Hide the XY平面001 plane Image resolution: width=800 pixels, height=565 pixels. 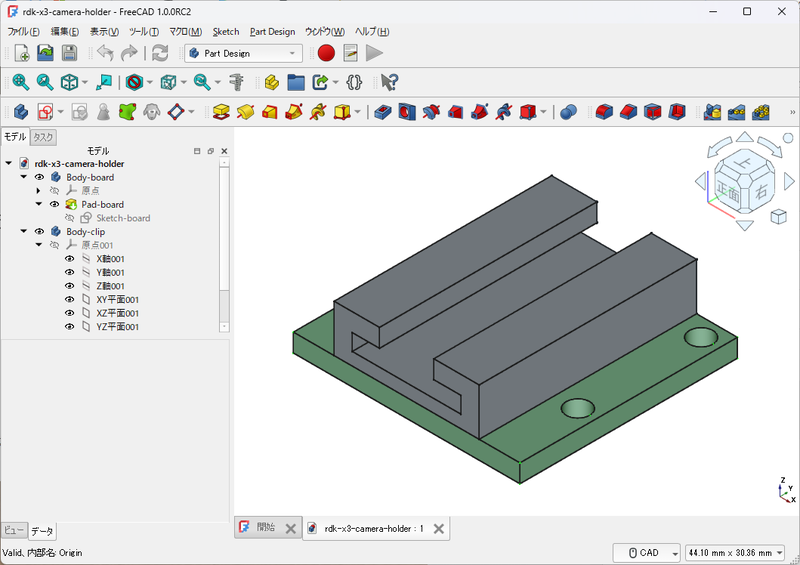(70, 299)
